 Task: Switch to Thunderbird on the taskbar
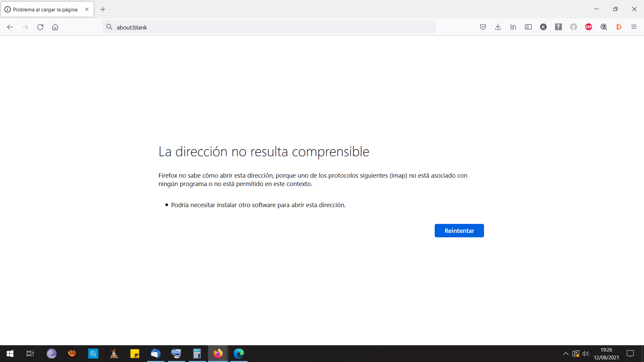[156, 354]
